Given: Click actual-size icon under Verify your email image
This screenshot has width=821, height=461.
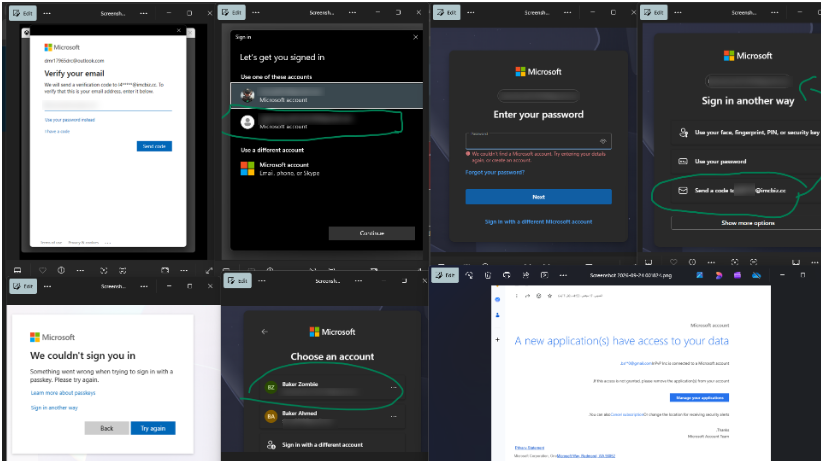Looking at the screenshot, I should (x=123, y=270).
